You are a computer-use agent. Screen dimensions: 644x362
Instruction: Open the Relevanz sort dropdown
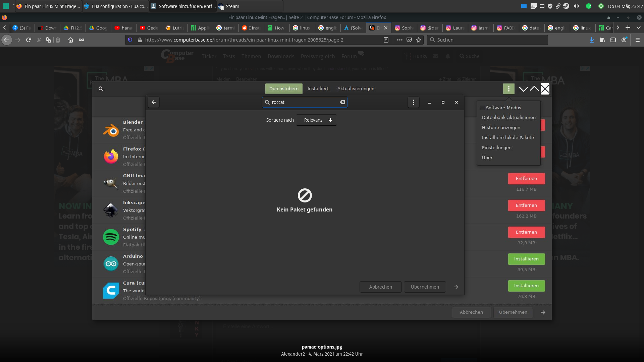click(x=316, y=120)
